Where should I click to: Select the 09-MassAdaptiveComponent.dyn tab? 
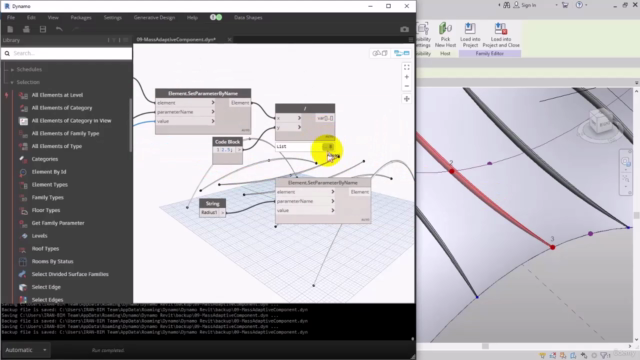176,40
